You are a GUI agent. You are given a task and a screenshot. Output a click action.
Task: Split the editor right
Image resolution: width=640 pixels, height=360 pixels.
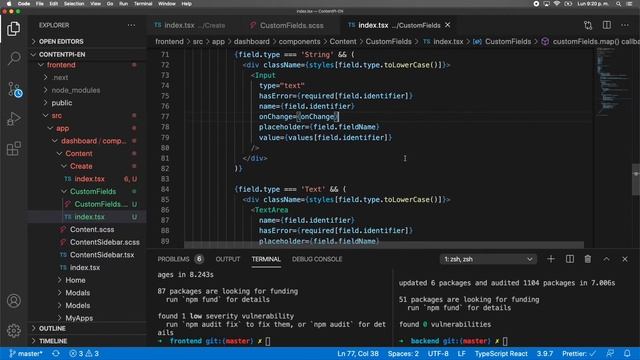coord(607,25)
